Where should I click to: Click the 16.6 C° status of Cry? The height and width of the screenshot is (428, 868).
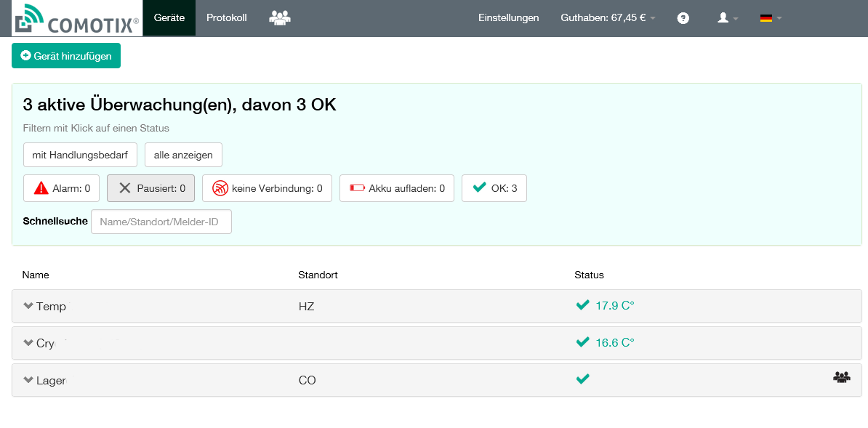(x=605, y=342)
